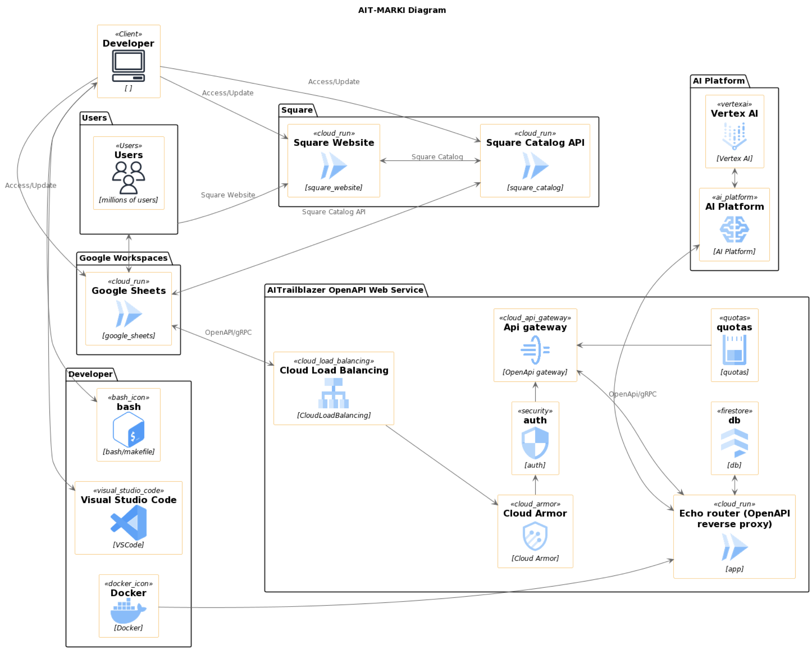Click the OpenAPI/gRPC connection label
This screenshot has height=650, width=812.
228,332
